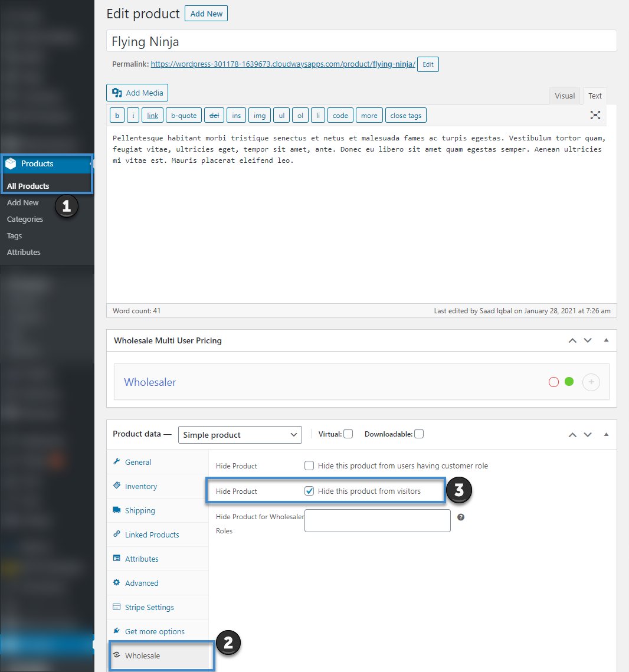The image size is (629, 672).
Task: Click the Edit permalink button
Action: coord(428,64)
